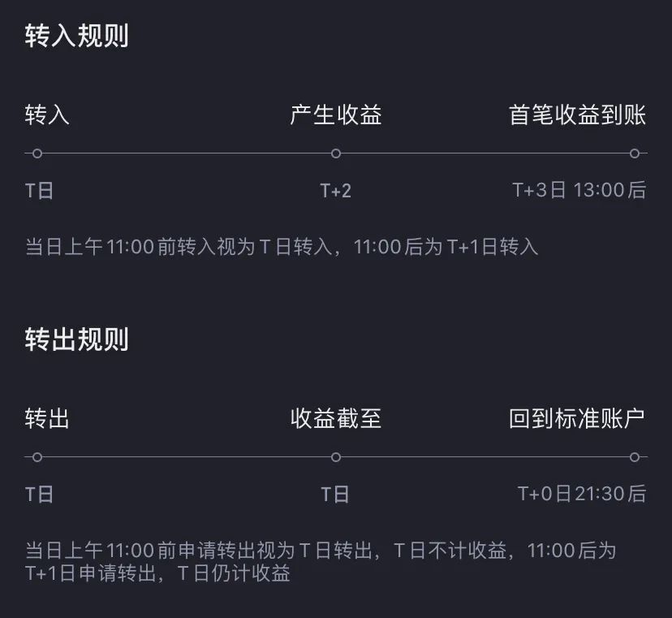Screen dimensions: 672x618
Task: Click the 回到标准账户 step label
Action: click(577, 418)
